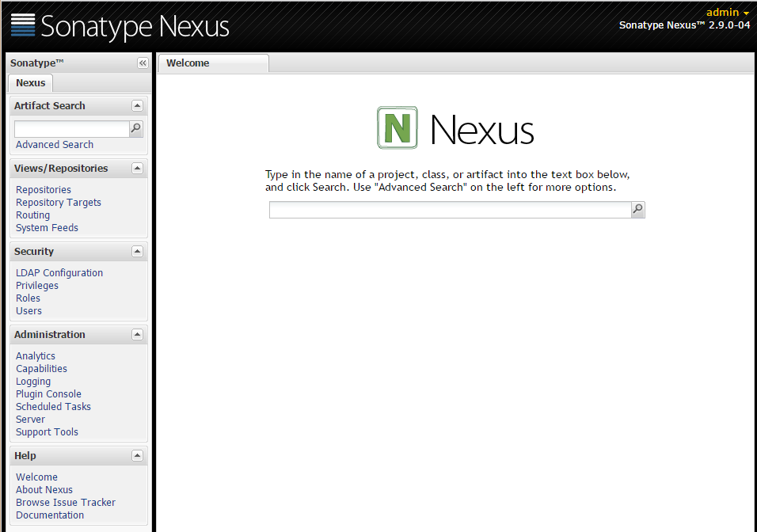
Task: Open Privileges settings
Action: pos(37,285)
